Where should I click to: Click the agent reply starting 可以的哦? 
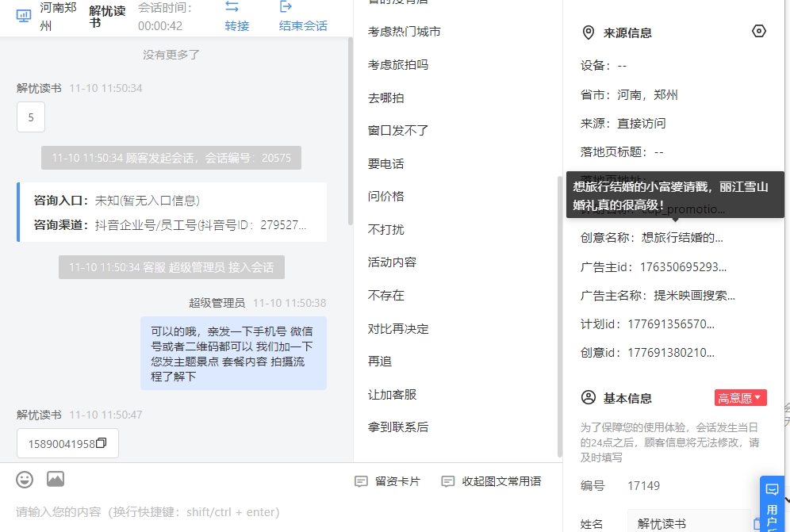coord(233,353)
